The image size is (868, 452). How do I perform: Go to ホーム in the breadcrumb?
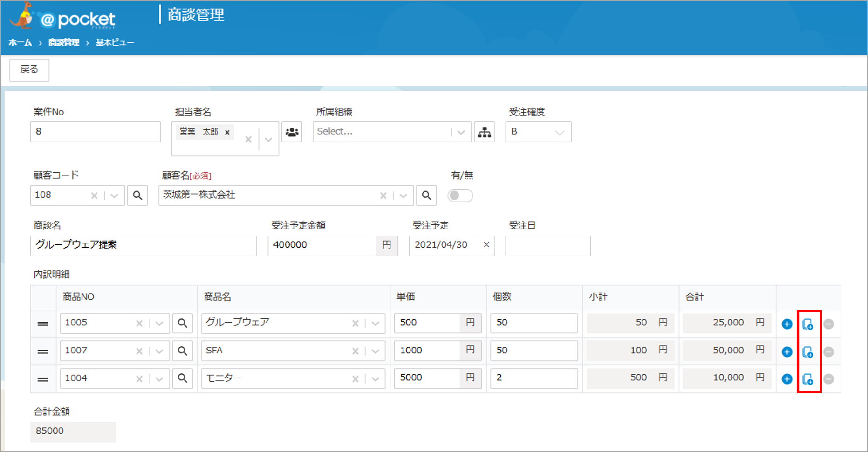tap(20, 43)
